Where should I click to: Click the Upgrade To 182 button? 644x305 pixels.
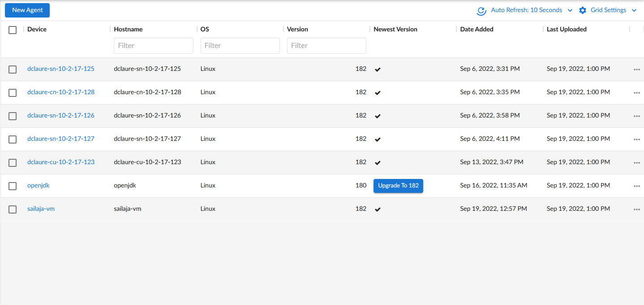tap(398, 186)
